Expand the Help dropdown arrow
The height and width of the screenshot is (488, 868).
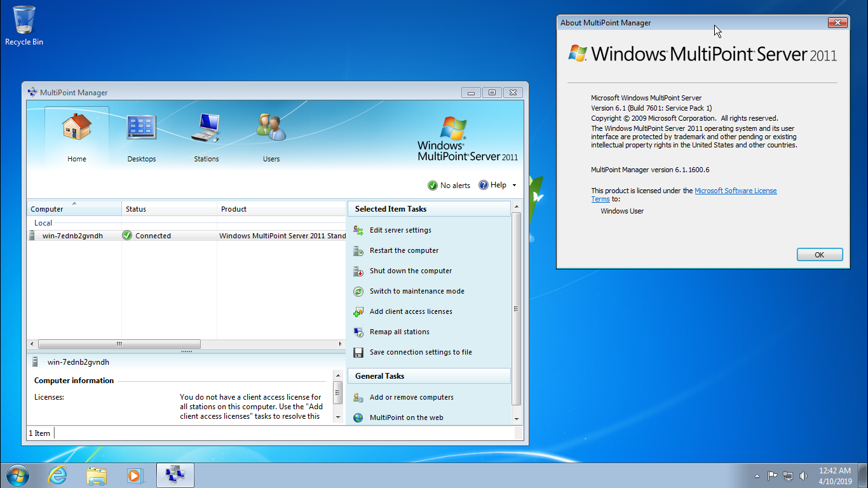pos(514,186)
